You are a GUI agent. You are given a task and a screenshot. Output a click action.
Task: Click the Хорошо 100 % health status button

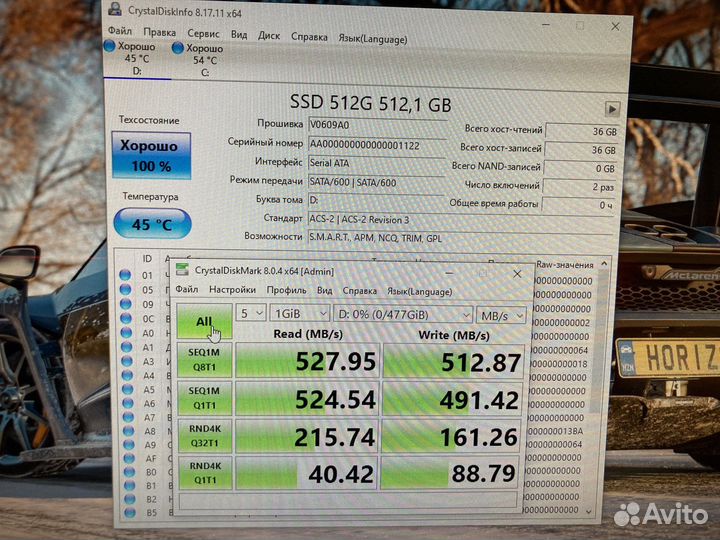coord(151,156)
